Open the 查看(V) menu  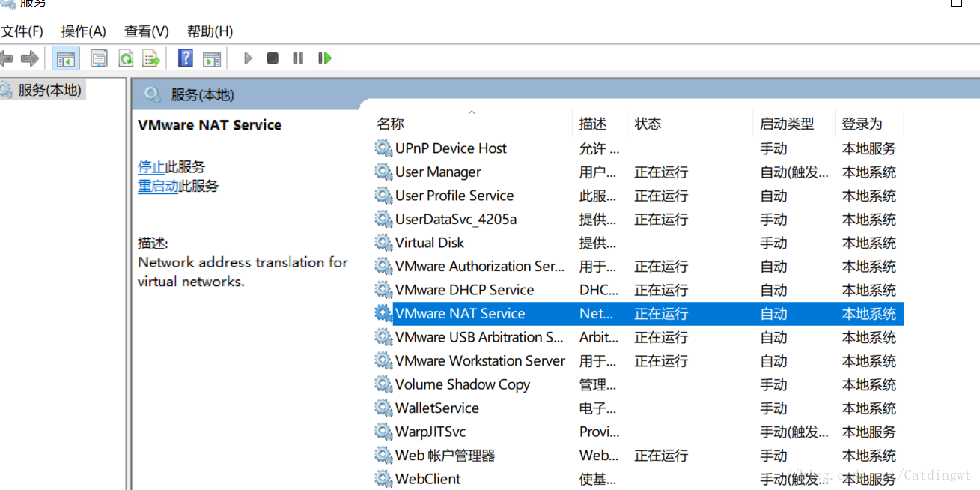147,31
